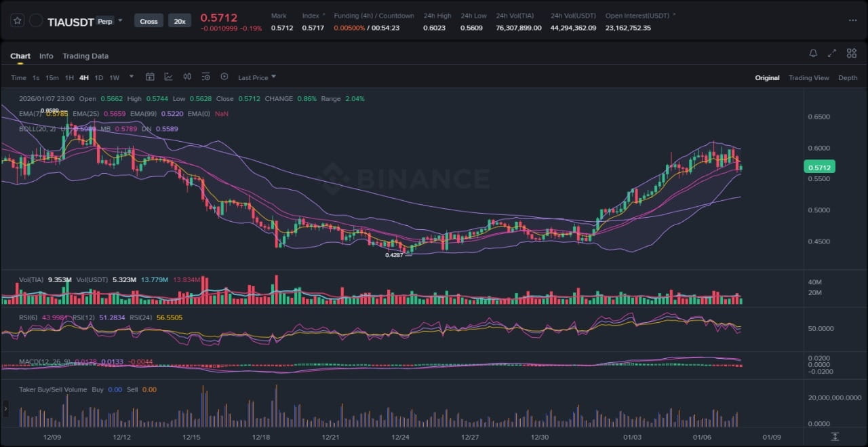Expand the TIAUSDT pair selector dropdown
868x447 pixels.
click(x=120, y=20)
